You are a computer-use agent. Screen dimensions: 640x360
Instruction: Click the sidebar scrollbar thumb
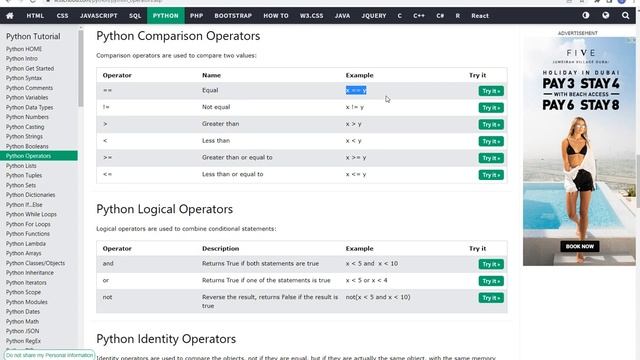(81, 68)
